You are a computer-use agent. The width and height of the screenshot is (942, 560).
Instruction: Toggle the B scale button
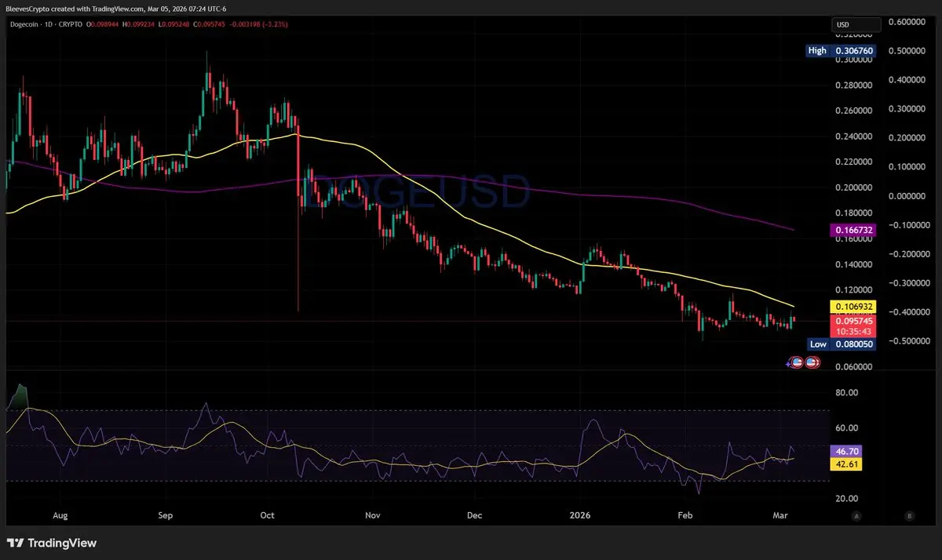[909, 516]
